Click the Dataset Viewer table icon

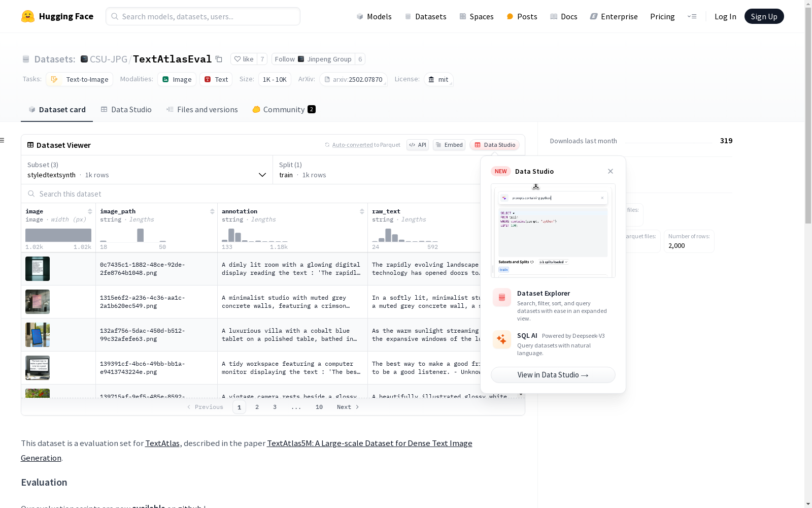click(30, 145)
